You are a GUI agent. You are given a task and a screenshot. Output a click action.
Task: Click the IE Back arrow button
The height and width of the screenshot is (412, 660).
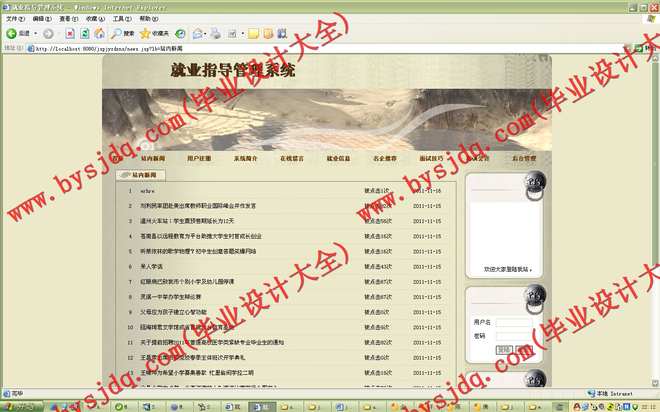[14, 33]
